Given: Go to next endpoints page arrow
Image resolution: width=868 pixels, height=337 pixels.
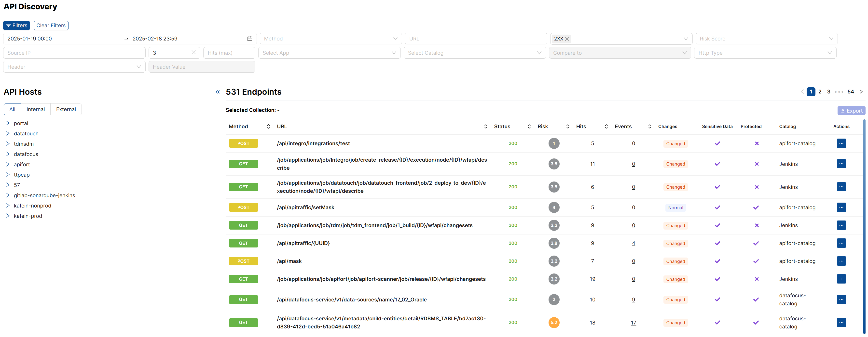Looking at the screenshot, I should pos(861,91).
